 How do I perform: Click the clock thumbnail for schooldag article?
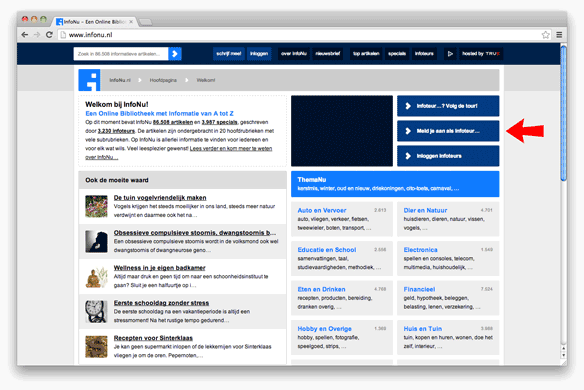(x=96, y=311)
